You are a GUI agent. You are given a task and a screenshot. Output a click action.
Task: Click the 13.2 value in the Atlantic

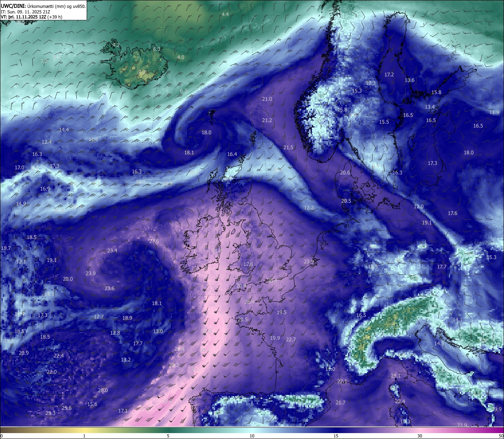click(126, 360)
